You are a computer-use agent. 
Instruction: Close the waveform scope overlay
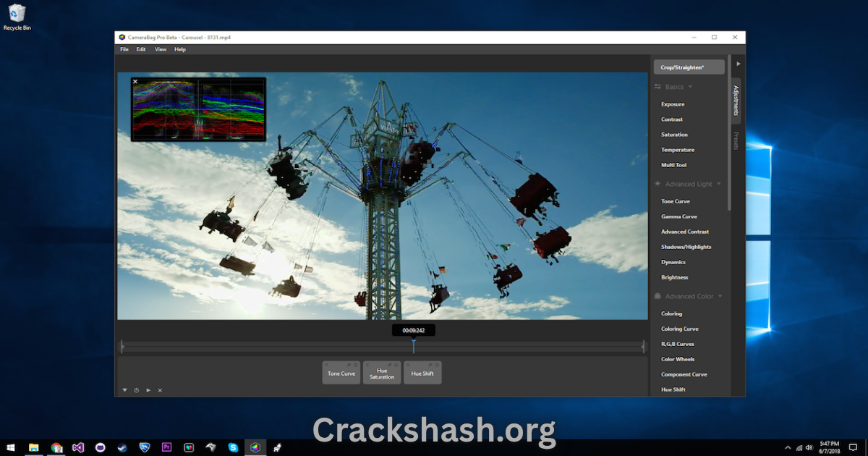pos(135,82)
